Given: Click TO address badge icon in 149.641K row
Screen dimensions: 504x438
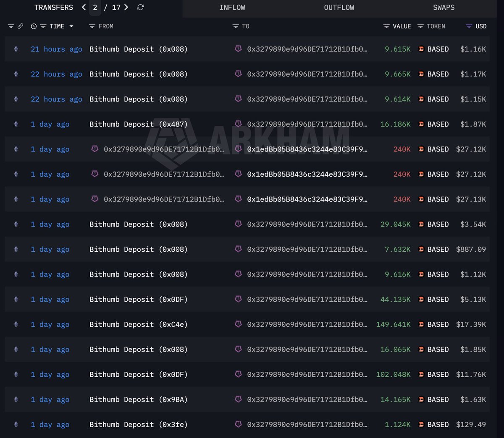Looking at the screenshot, I should point(238,324).
